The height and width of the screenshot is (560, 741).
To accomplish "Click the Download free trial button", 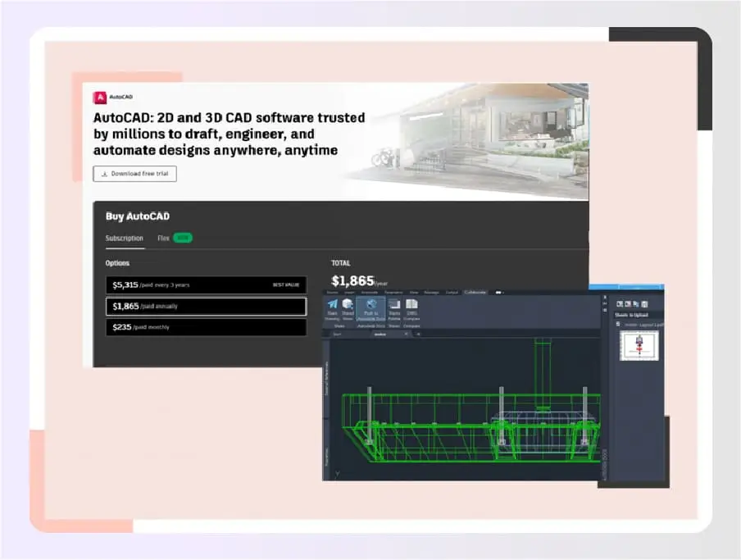I will pyautogui.click(x=134, y=173).
